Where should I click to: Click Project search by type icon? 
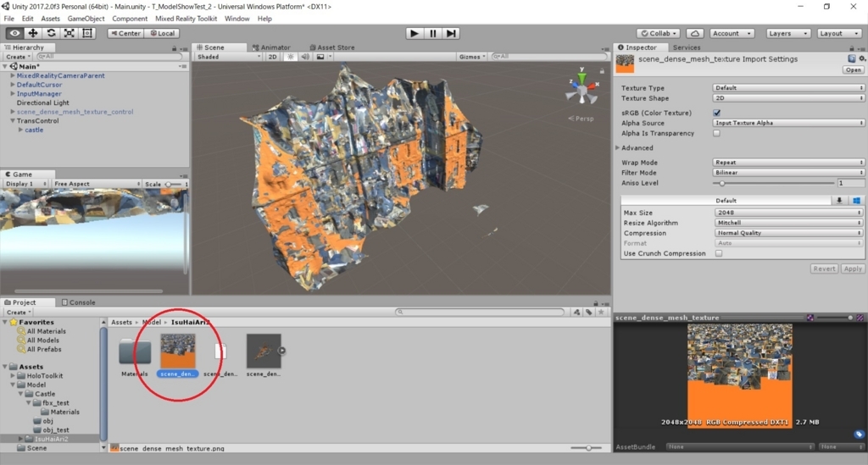[x=576, y=313]
